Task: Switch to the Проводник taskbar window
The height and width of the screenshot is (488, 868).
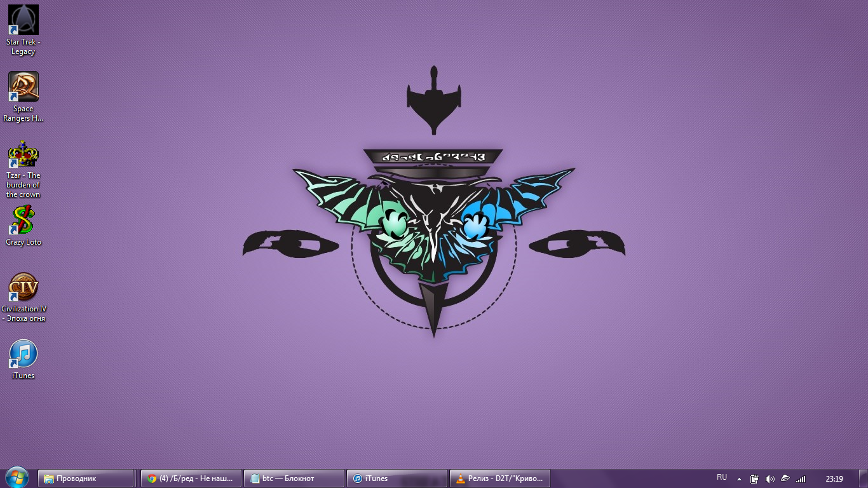Action: click(x=86, y=478)
